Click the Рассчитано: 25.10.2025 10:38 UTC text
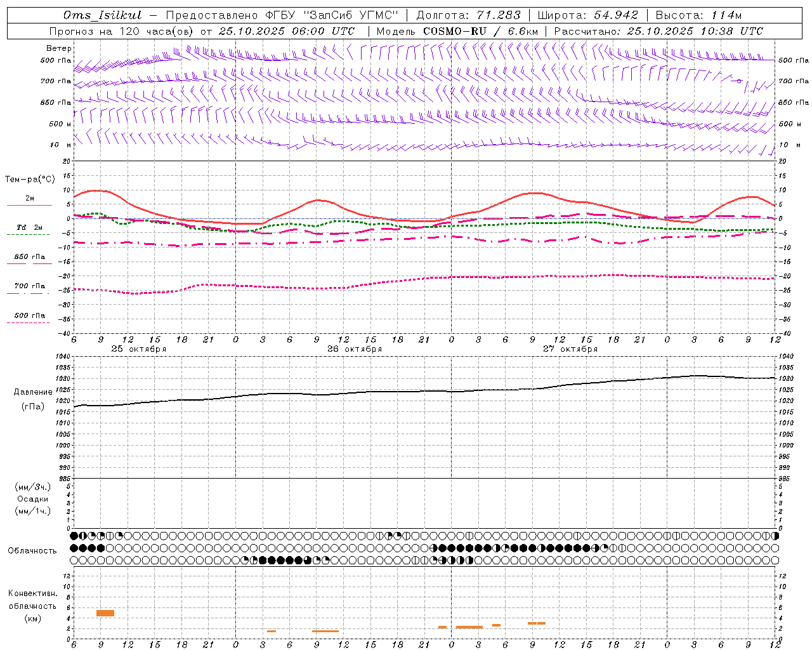The image size is (812, 650). 658,31
